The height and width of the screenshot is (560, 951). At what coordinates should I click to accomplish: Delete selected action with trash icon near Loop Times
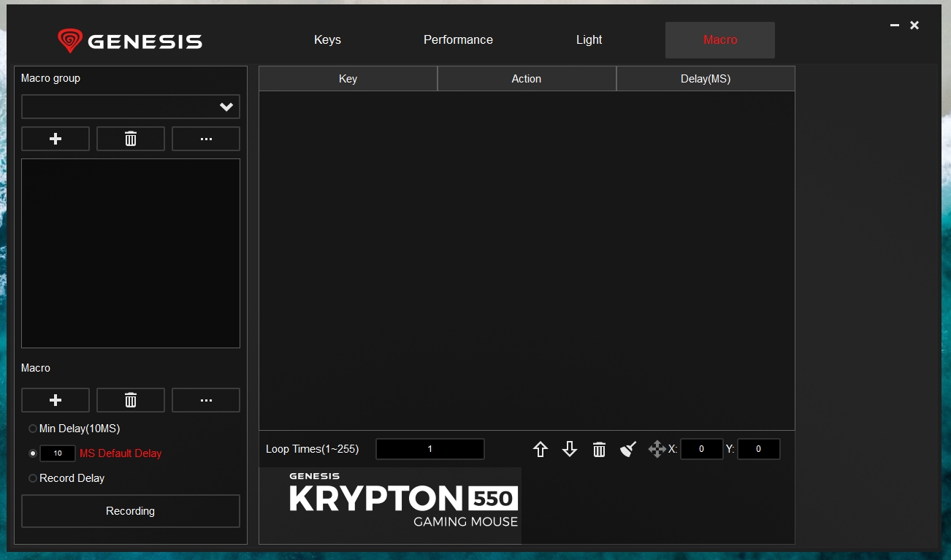(x=599, y=449)
